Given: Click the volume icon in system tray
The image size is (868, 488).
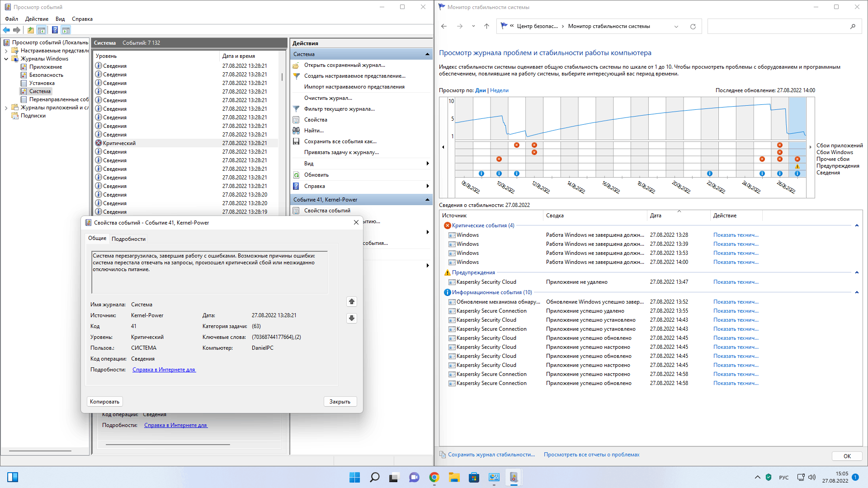Looking at the screenshot, I should click(x=812, y=477).
